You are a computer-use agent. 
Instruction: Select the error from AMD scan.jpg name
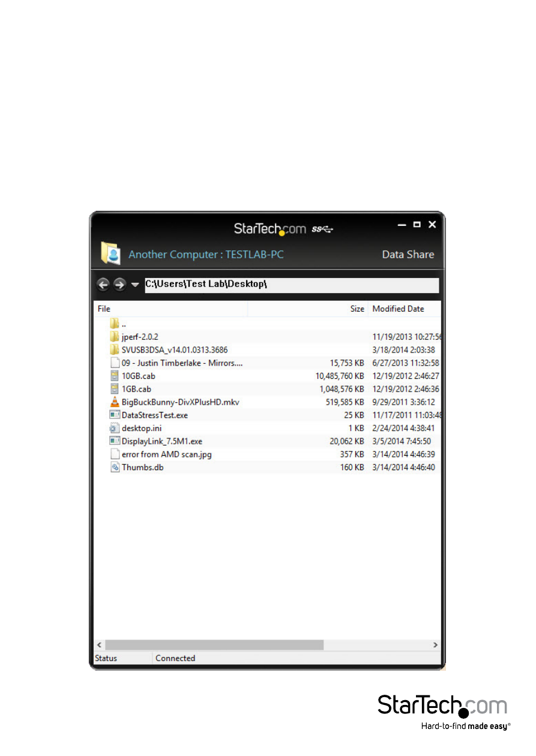[167, 455]
